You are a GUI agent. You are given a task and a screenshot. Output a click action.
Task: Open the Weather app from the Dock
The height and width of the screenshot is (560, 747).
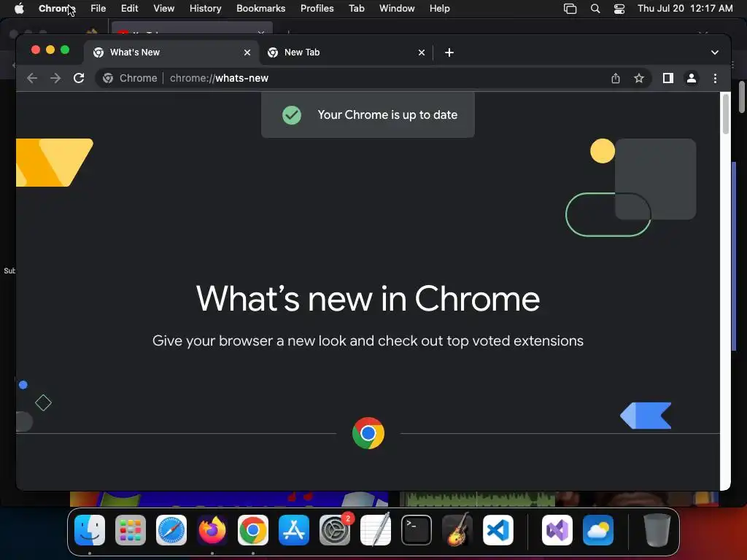click(x=598, y=530)
